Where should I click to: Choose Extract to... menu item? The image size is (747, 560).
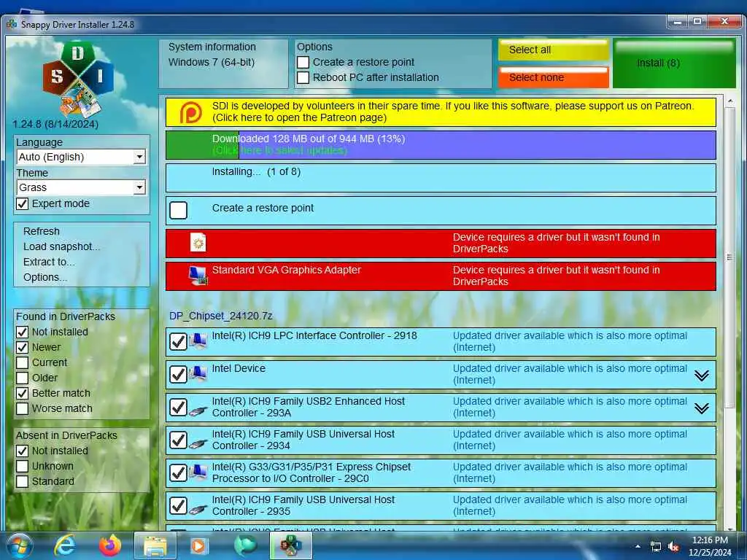coord(49,262)
